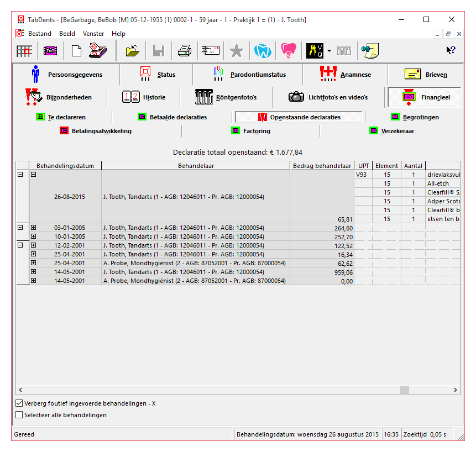
Task: Click the black VQ toolbar icon
Action: pos(315,51)
